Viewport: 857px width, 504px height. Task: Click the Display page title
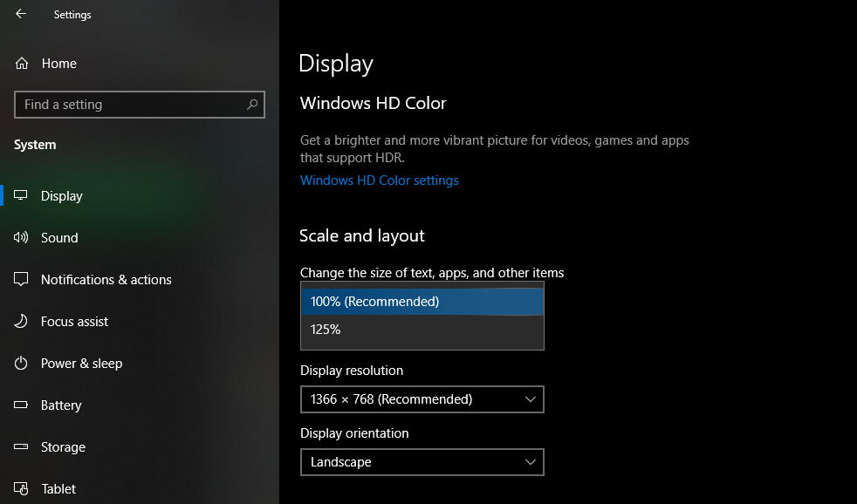click(336, 64)
